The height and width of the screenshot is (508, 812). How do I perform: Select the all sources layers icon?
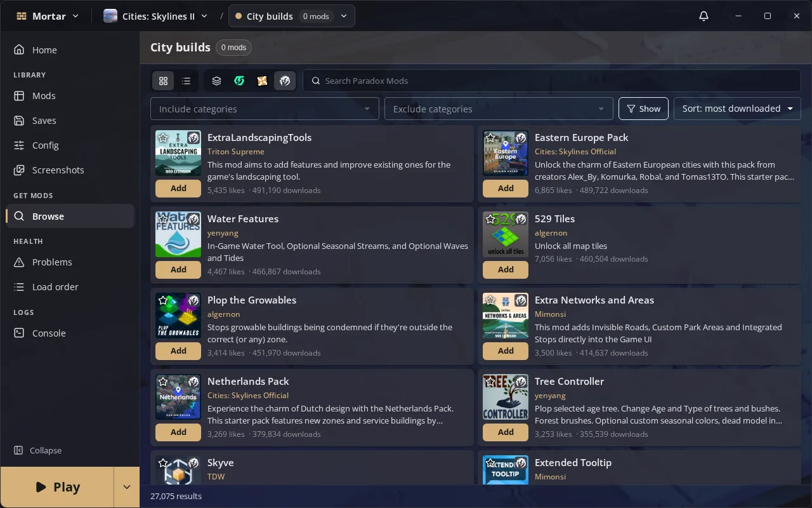(216, 81)
